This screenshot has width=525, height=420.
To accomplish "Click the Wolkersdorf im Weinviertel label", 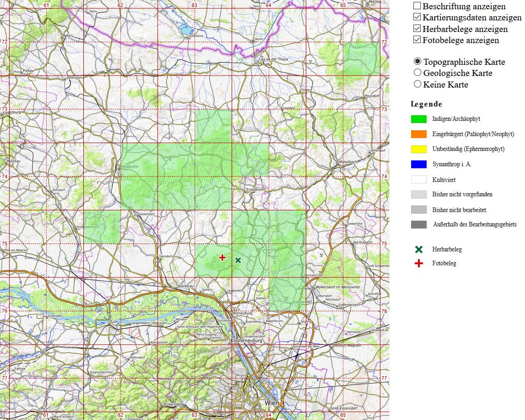I will (337, 287).
